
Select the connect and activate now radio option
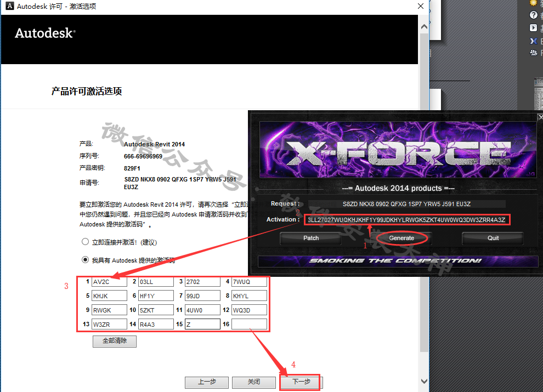tap(85, 242)
